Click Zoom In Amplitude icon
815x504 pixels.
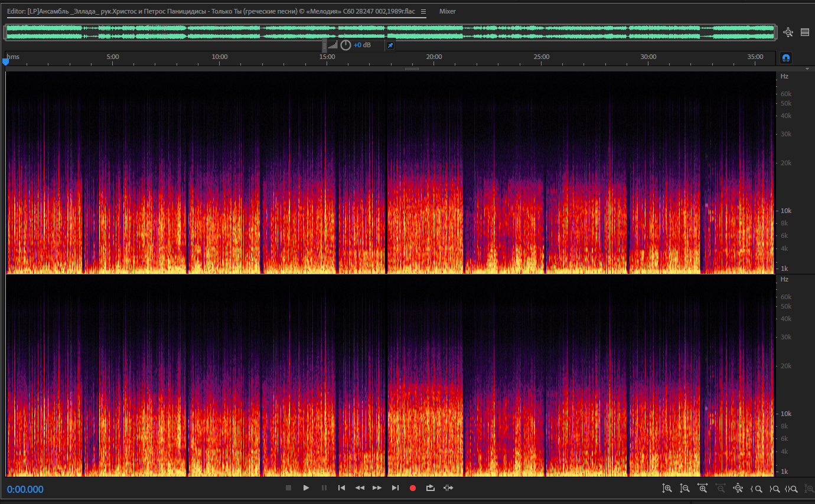667,488
